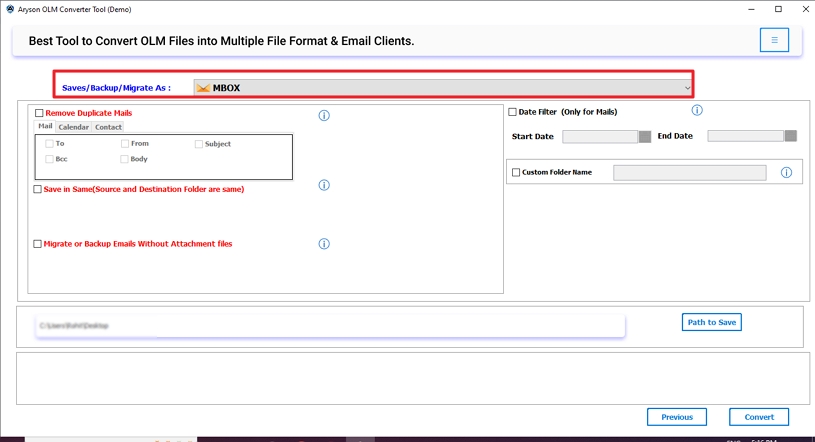Check the To field option

point(49,144)
